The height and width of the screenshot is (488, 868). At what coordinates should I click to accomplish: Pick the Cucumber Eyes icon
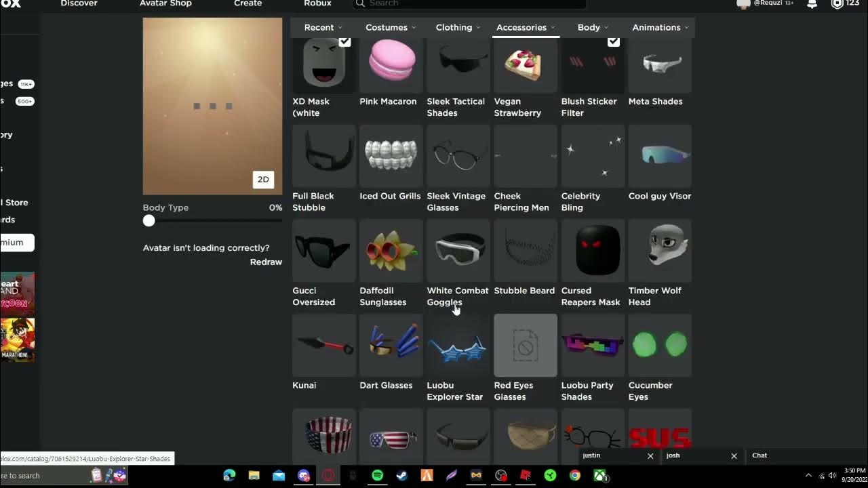[660, 345]
